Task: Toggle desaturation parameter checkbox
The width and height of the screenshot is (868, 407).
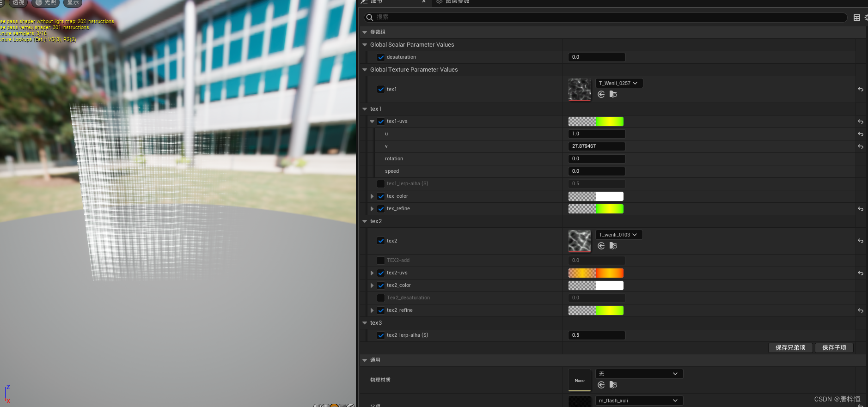Action: (381, 57)
